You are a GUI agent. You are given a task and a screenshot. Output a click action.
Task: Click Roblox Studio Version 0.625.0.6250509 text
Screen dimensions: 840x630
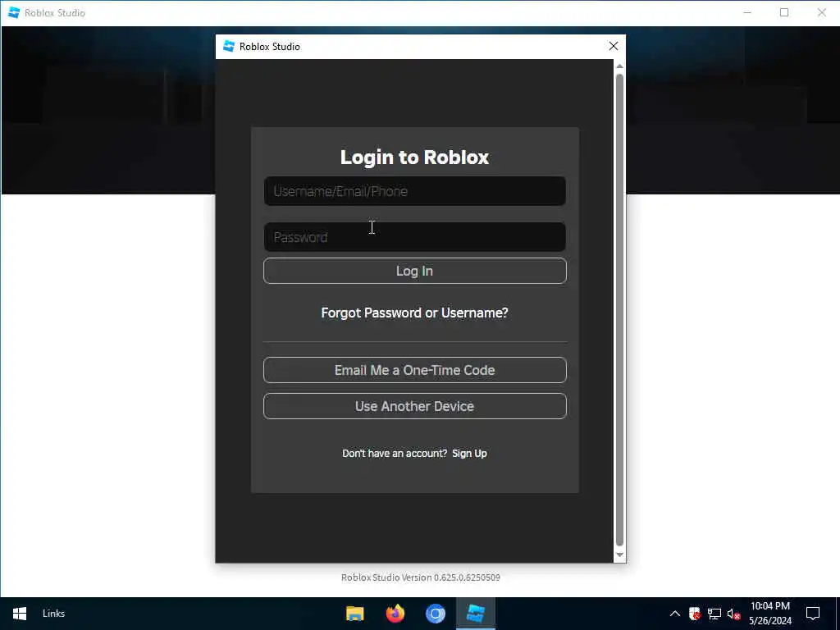coord(421,577)
